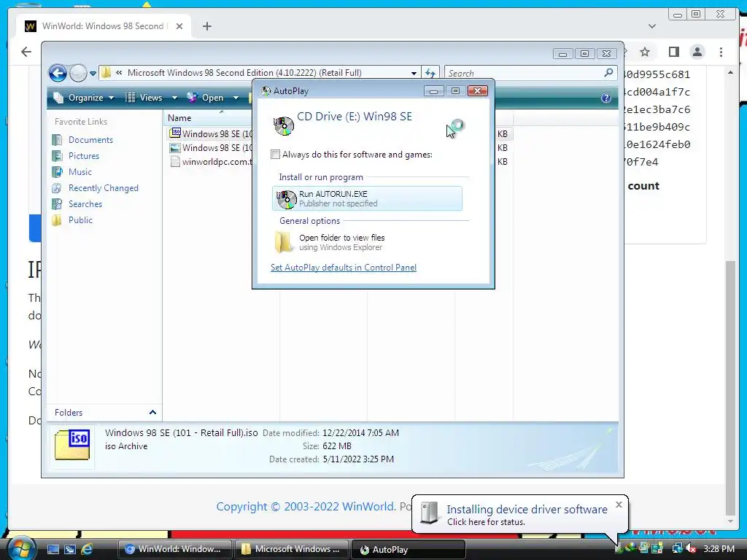Check Always do this for software and games
This screenshot has width=747, height=560.
click(x=275, y=155)
